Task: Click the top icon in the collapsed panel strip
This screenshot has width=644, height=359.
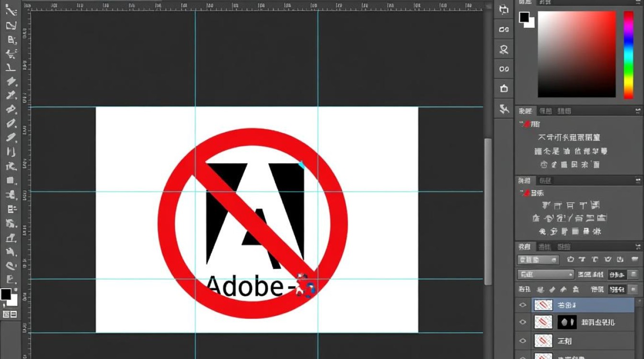Action: coord(504,10)
